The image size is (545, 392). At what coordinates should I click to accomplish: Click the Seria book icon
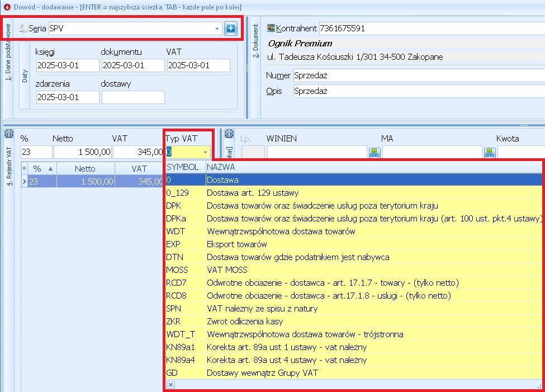point(23,28)
